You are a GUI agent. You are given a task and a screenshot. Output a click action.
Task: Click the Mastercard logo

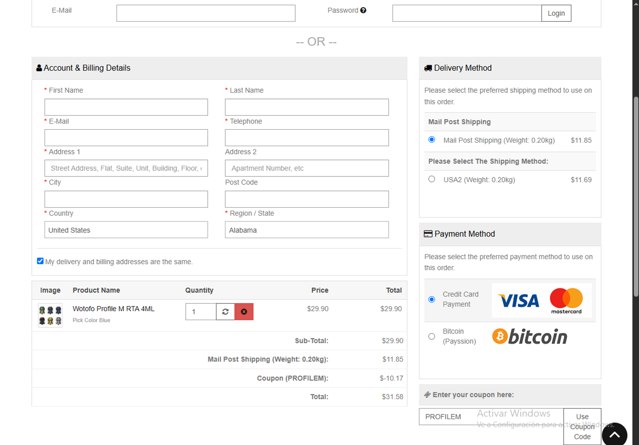[x=566, y=301]
